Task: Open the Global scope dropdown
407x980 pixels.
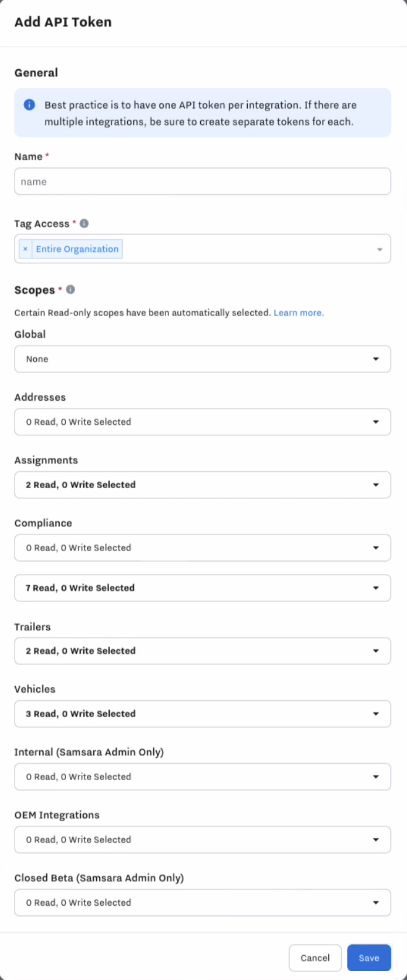Action: [202, 359]
